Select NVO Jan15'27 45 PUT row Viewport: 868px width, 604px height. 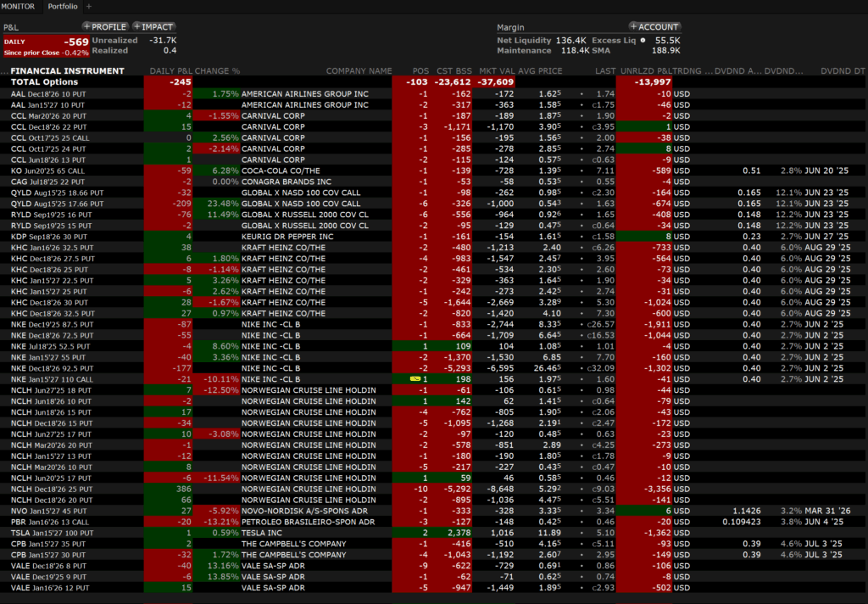[433, 511]
